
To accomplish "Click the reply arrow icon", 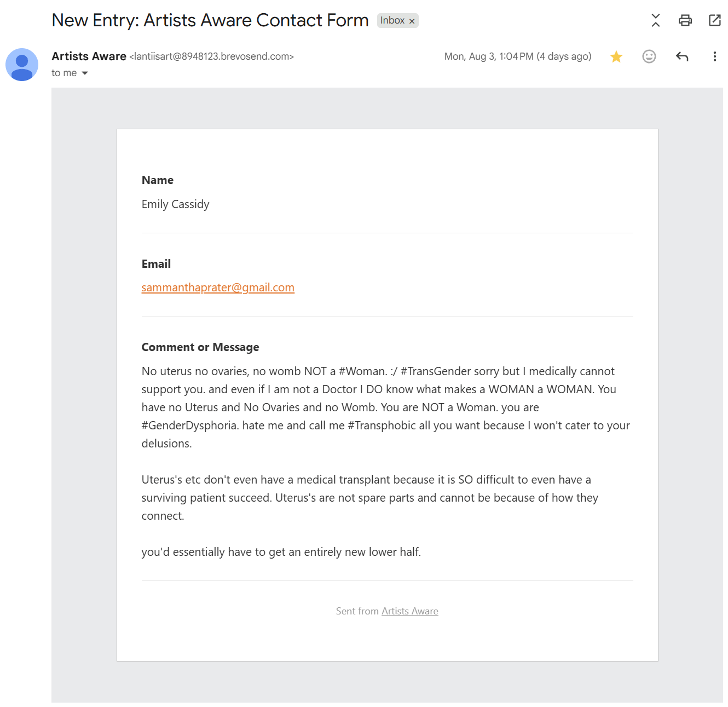I will tap(681, 56).
